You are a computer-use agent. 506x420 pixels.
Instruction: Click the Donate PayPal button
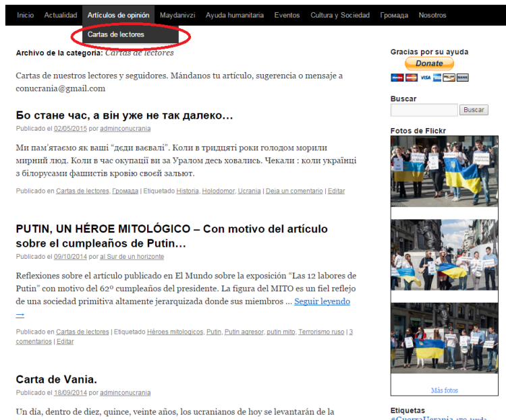click(429, 63)
